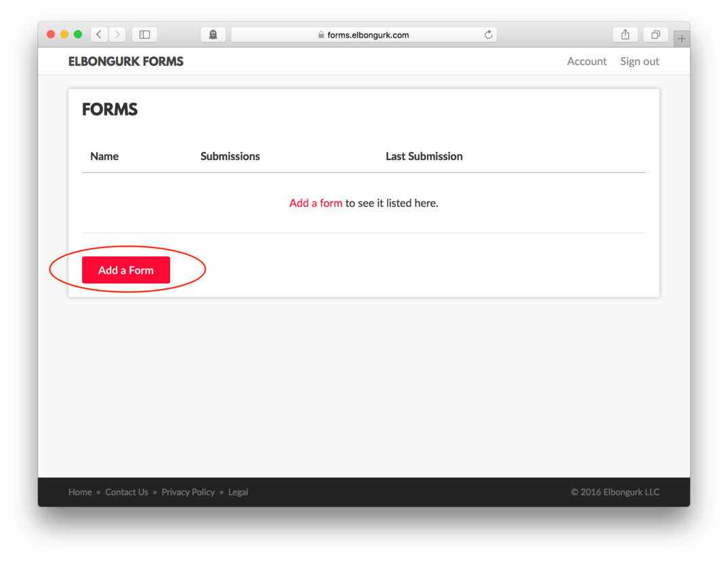Go forward using browser forward arrow
The height and width of the screenshot is (561, 728).
pos(117,35)
